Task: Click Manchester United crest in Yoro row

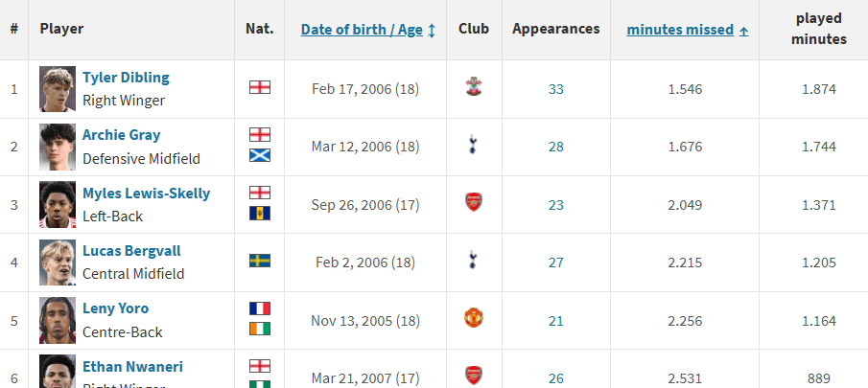Action: [473, 318]
